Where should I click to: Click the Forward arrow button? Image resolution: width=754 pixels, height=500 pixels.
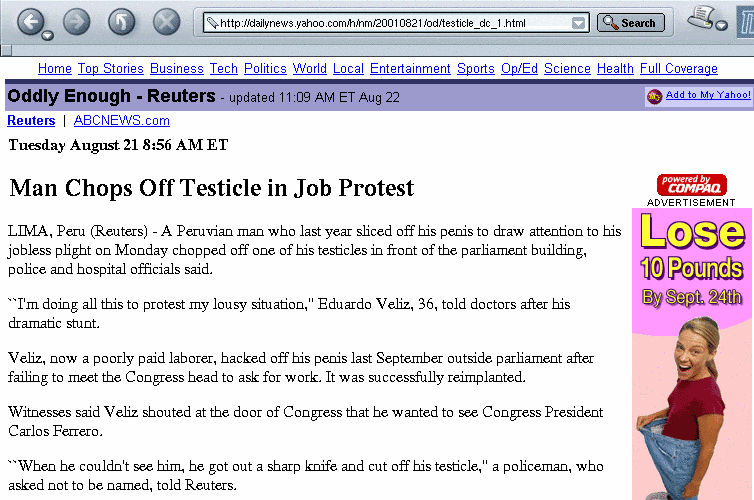pyautogui.click(x=77, y=22)
